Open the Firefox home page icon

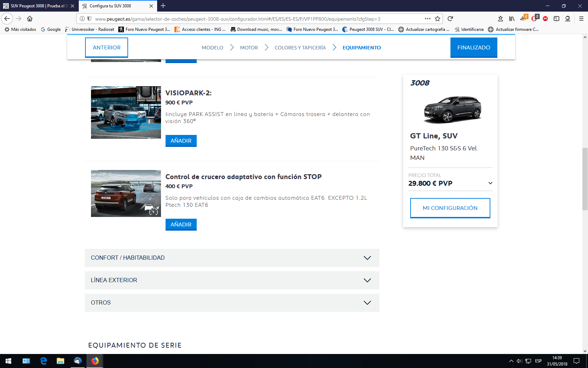[30, 19]
